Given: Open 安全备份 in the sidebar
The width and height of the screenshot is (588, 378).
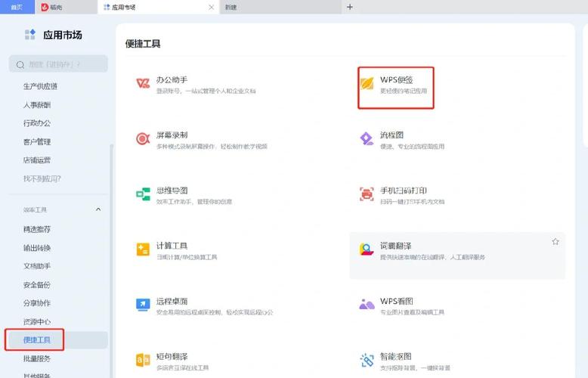Looking at the screenshot, I should coord(37,284).
